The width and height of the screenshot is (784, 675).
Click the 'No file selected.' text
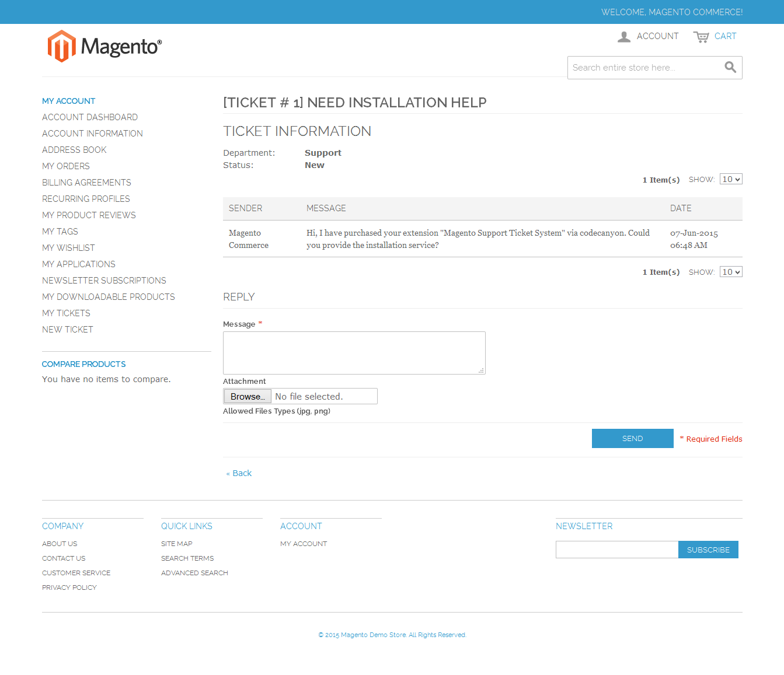coord(309,396)
